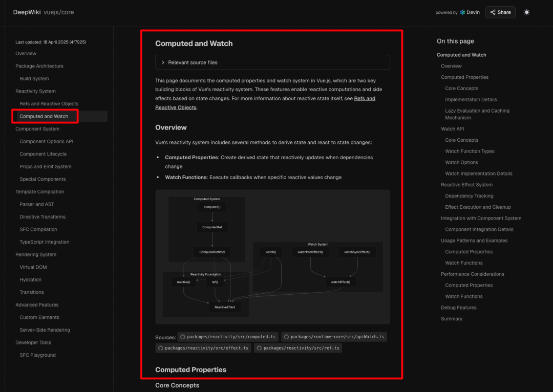Select Computed and Watch sidebar item
Viewport: 553px width, 392px height.
[x=44, y=116]
